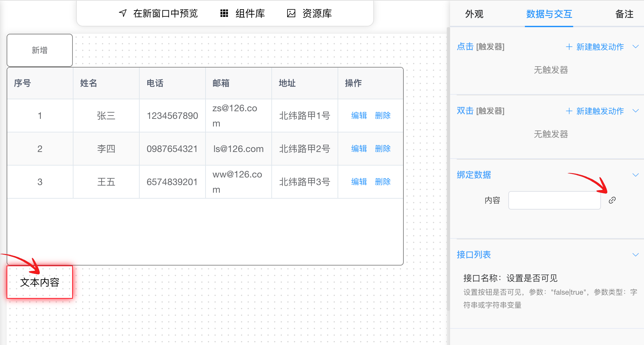Click email cell ww@126.com
The image size is (644, 345).
(239, 182)
